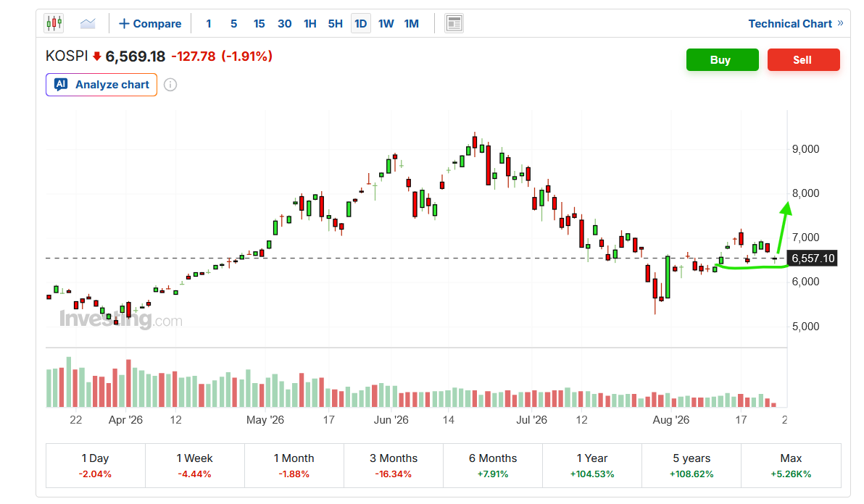Viewport: 864px width, 504px height.
Task: Click the current price label 6,557.10
Action: click(x=813, y=258)
